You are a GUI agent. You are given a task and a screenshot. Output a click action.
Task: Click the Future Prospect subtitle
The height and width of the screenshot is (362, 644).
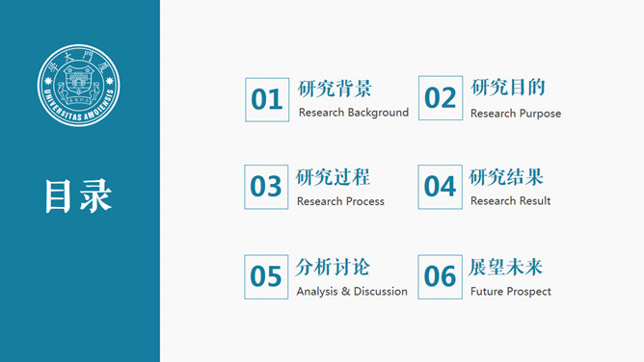pos(511,292)
